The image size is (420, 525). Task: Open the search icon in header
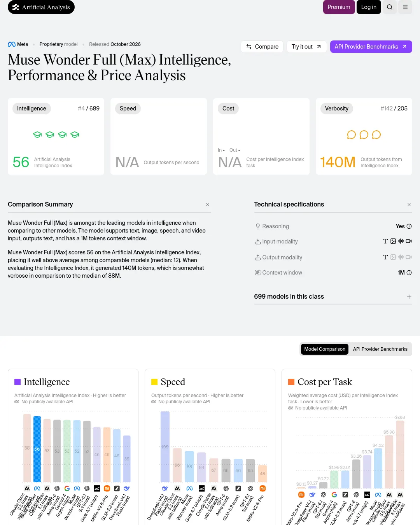(x=390, y=7)
